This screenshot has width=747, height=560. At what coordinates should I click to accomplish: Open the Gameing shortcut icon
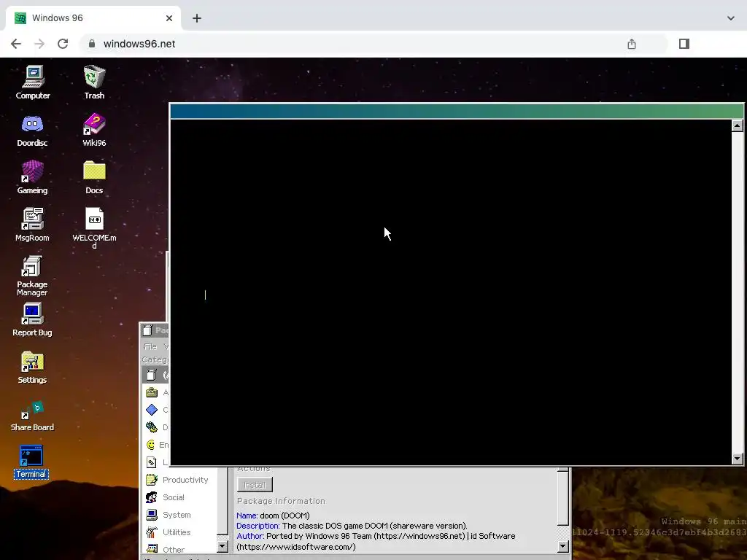[x=32, y=177]
